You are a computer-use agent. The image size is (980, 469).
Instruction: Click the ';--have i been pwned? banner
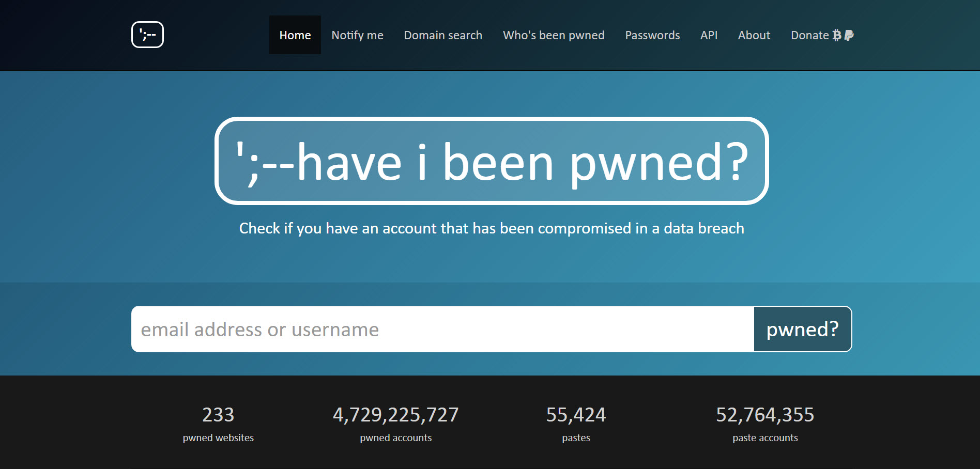(492, 161)
